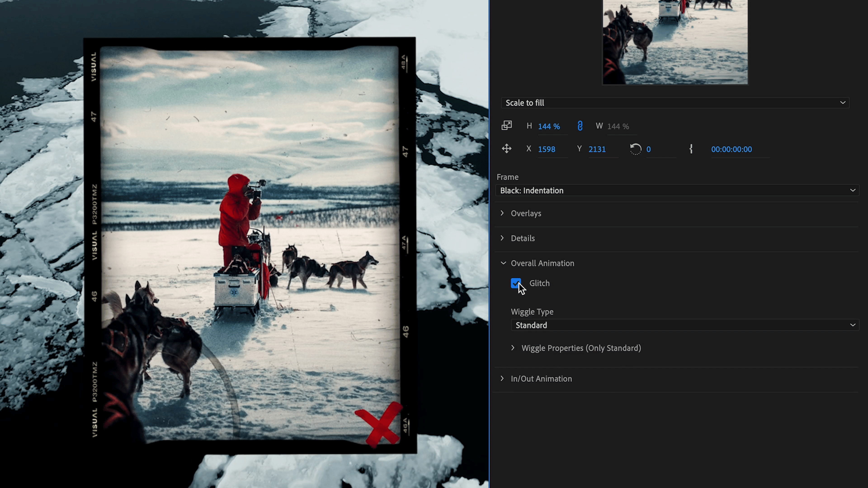Click the timecode 00:00:00:00 field
Screen dimensions: 868x488
tap(731, 149)
